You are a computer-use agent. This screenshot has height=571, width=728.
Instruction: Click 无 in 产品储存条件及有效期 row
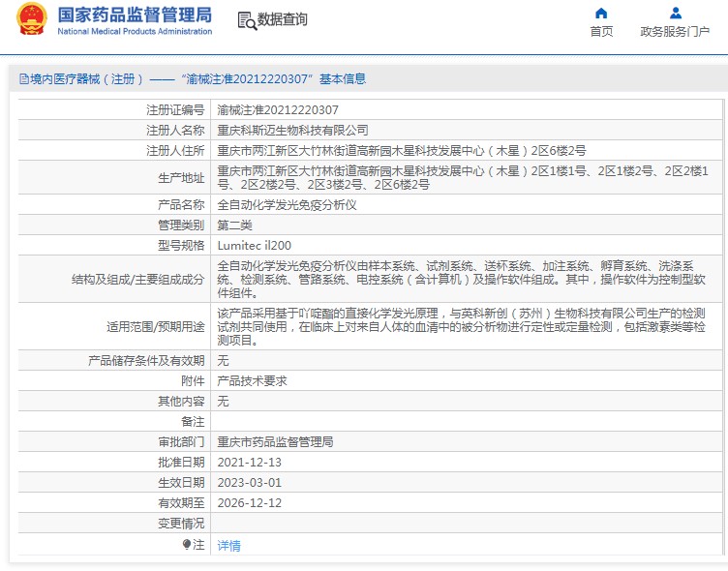[x=223, y=361]
